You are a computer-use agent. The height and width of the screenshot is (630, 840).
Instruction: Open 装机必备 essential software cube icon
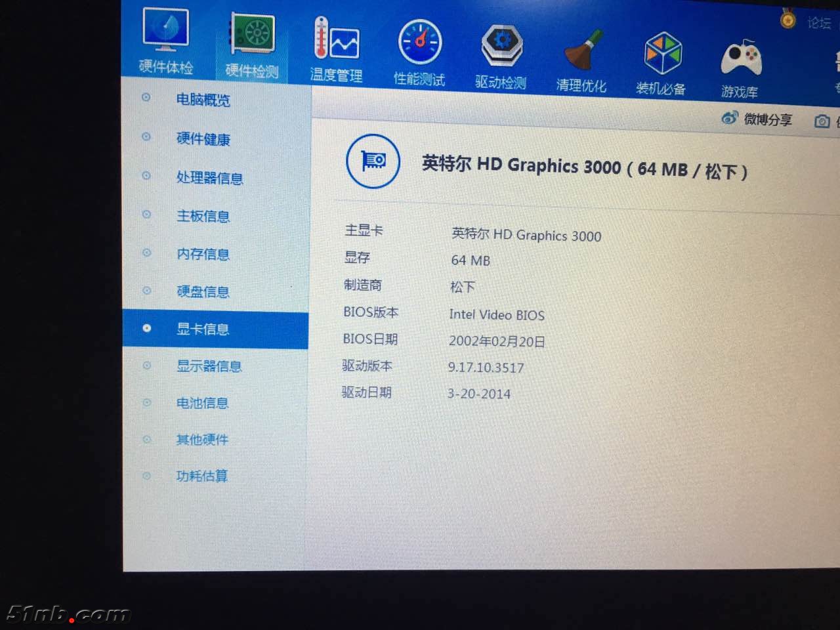pos(662,54)
